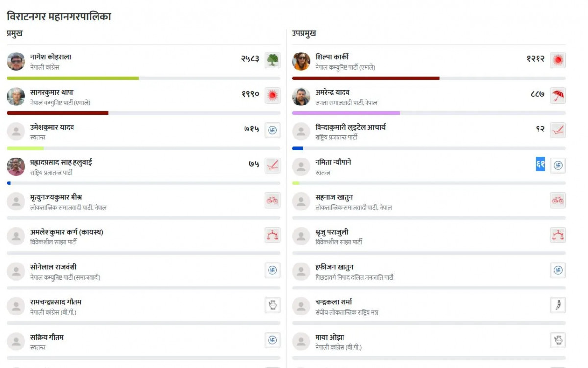Click the umbrella symbol beside अमरेन्द्र यादव
The image size is (588, 368).
[x=558, y=95]
